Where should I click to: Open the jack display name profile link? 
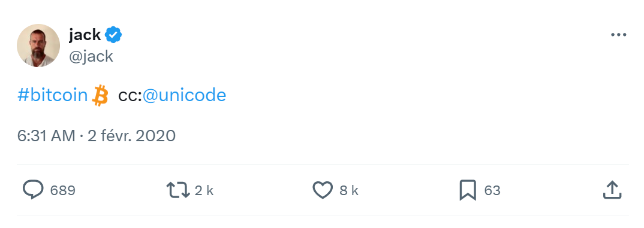tap(85, 35)
